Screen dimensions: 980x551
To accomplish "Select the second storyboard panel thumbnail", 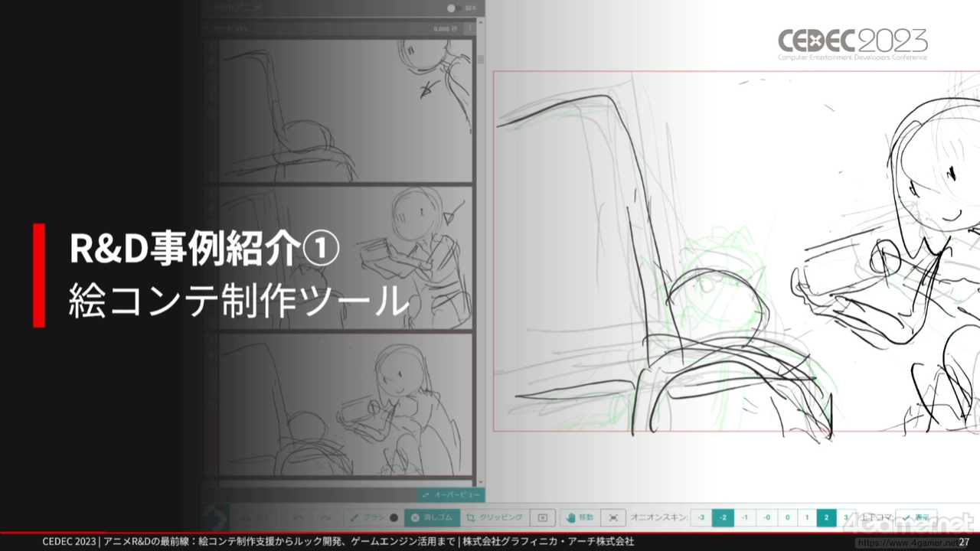I will click(345, 257).
